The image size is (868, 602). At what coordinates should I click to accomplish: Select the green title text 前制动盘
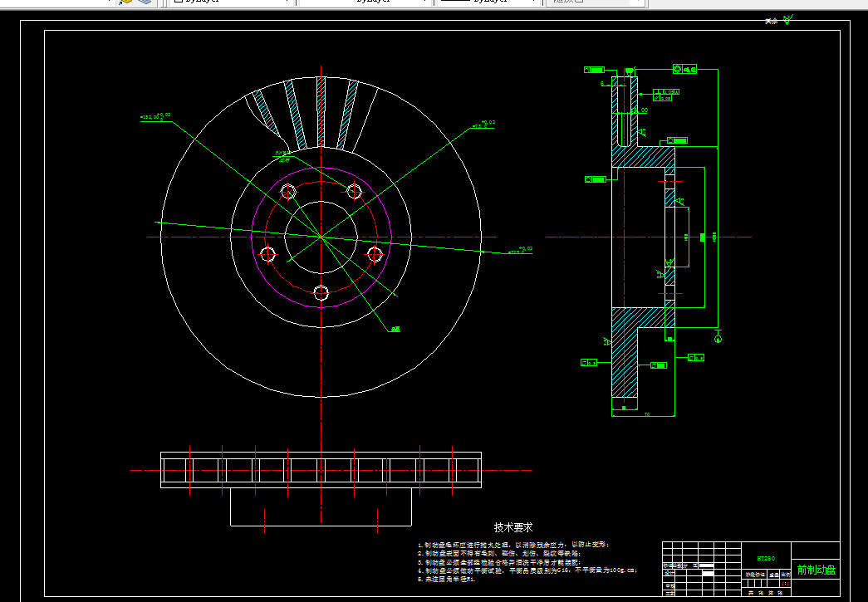coord(816,570)
